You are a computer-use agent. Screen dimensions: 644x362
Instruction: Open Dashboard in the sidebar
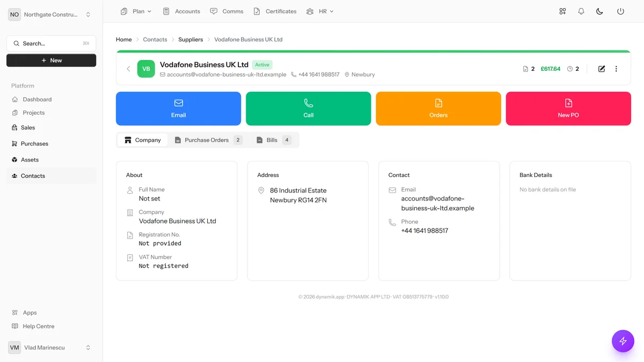52,99
